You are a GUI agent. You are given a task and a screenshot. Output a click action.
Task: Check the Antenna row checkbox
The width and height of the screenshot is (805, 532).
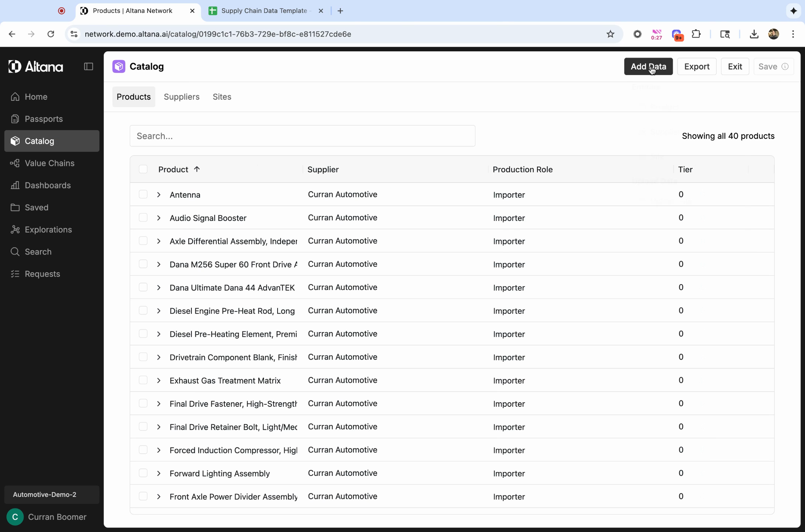tap(143, 194)
